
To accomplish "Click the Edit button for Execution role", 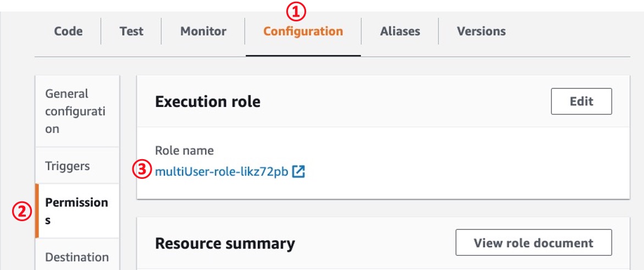I will (x=581, y=102).
